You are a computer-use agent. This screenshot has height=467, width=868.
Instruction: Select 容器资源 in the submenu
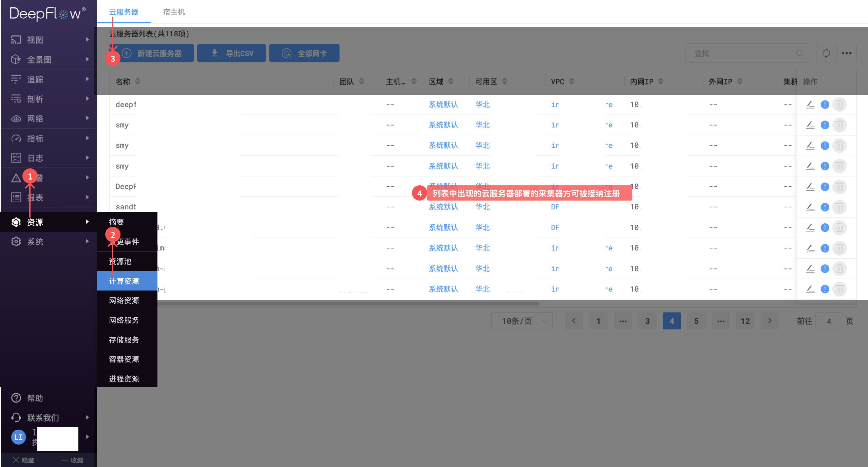124,359
